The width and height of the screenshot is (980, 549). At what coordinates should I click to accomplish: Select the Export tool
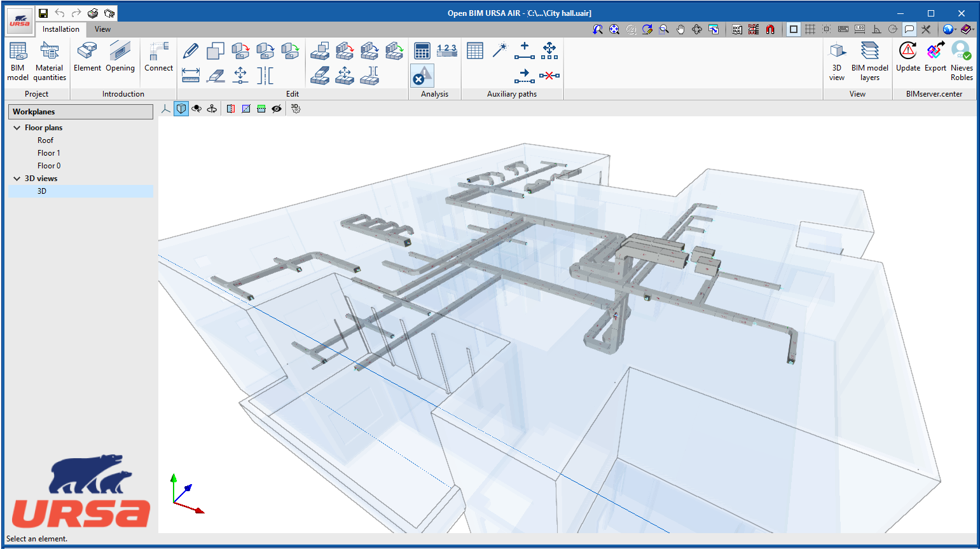[935, 60]
